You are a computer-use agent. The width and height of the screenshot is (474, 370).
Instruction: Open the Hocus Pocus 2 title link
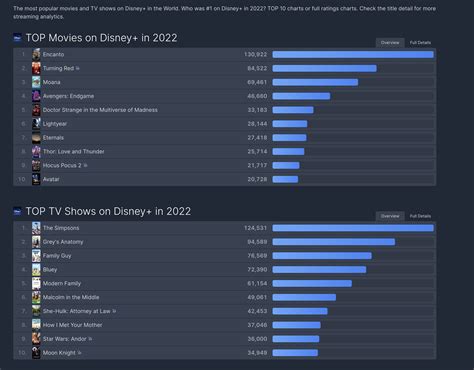(62, 165)
